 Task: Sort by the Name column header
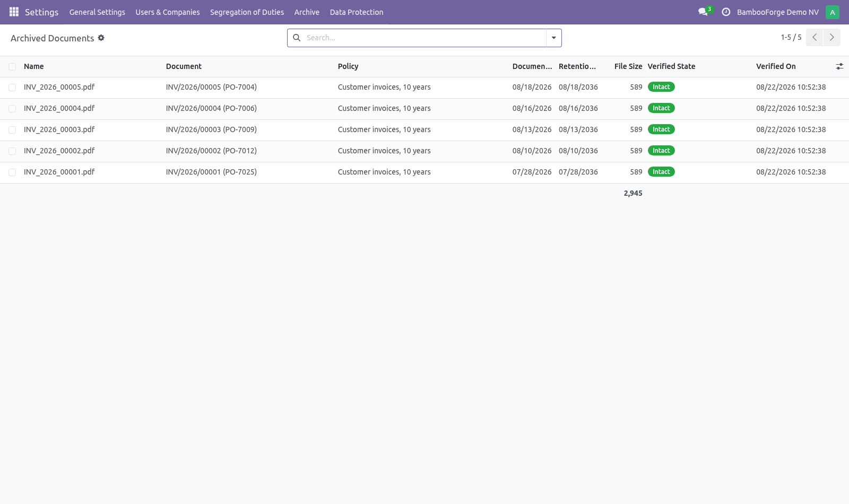pos(34,66)
